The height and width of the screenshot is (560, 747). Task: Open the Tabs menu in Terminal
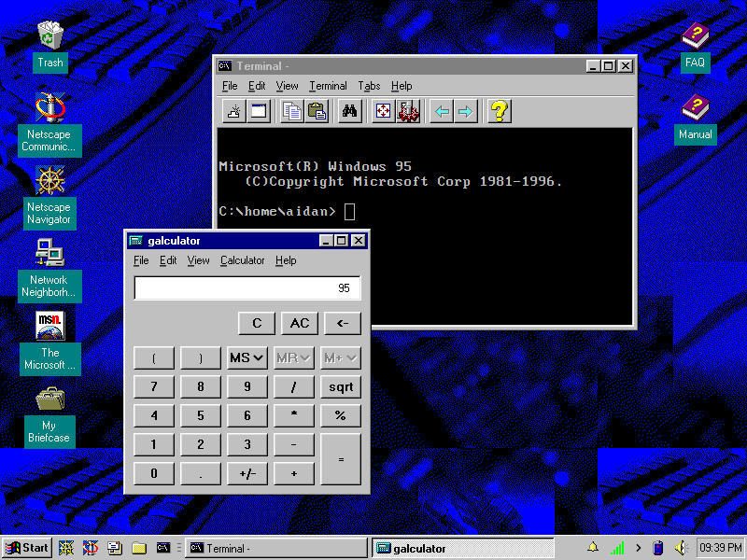(369, 86)
